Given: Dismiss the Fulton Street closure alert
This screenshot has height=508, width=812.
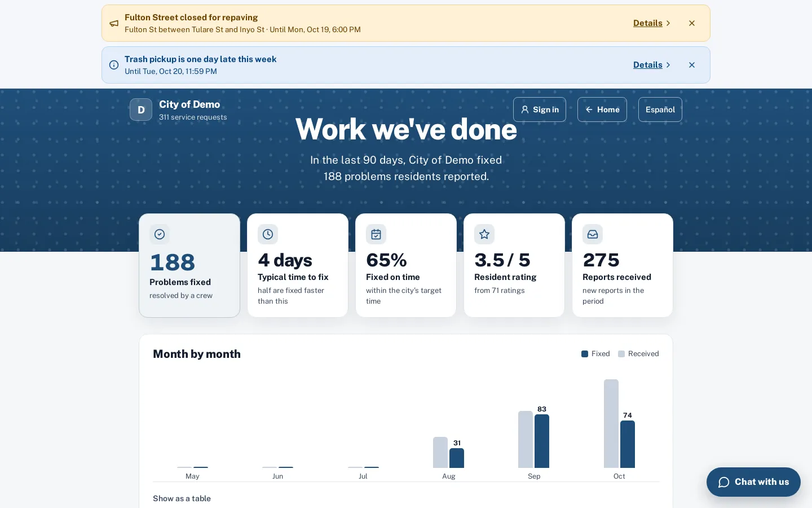Looking at the screenshot, I should coord(692,23).
